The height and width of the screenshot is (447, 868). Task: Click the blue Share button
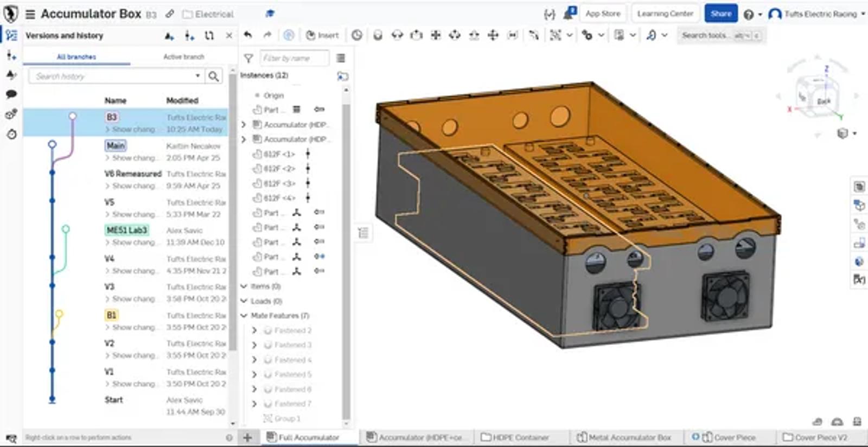click(720, 14)
